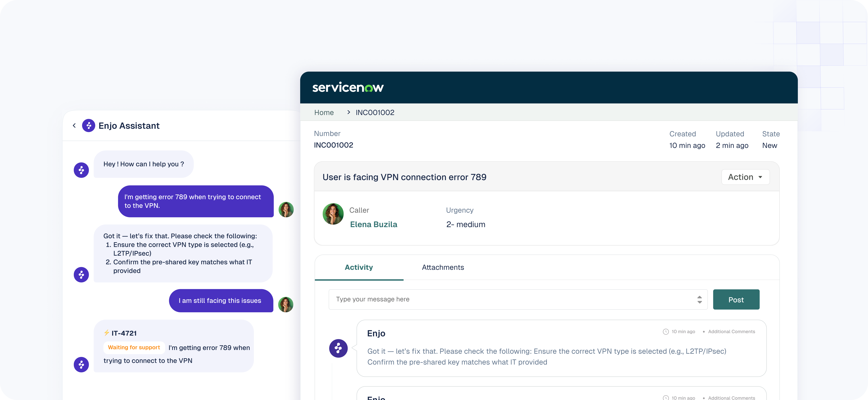Select the Activity tab
868x400 pixels.
pos(359,267)
